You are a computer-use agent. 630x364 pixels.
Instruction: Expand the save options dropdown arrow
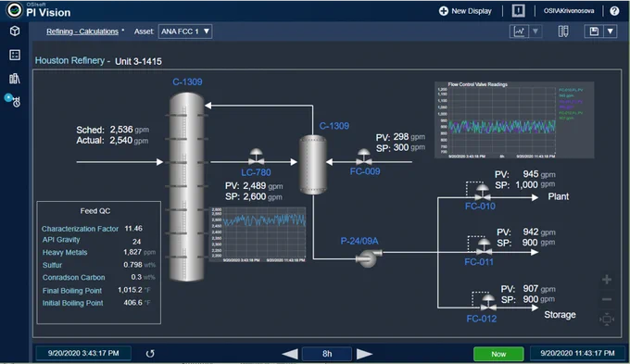[x=610, y=31]
